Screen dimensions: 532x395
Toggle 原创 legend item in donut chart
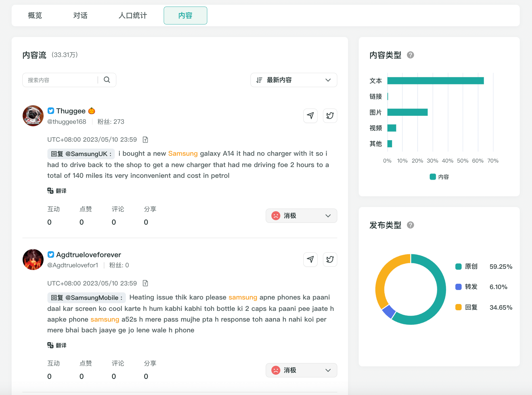(x=467, y=266)
